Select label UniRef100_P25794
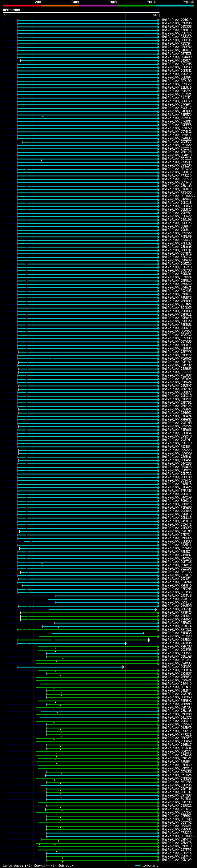 coord(177,43)
